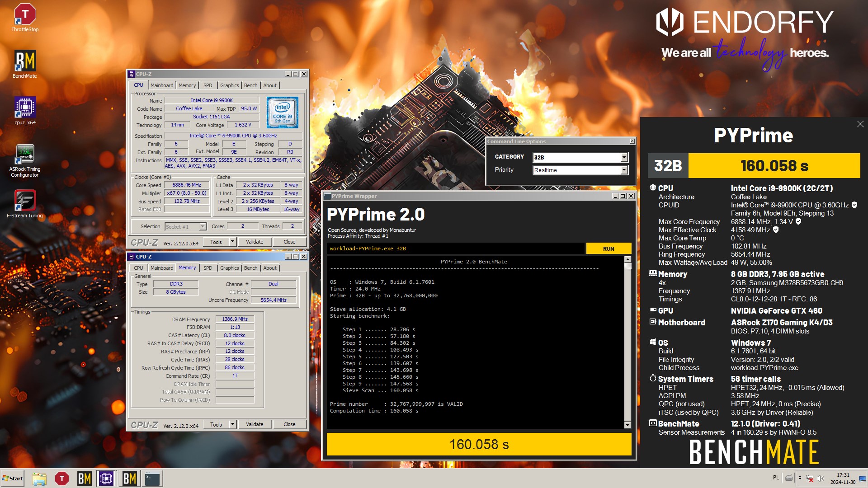Open BenchMate desktop shortcut
Viewport: 868px width, 488px height.
(x=25, y=64)
